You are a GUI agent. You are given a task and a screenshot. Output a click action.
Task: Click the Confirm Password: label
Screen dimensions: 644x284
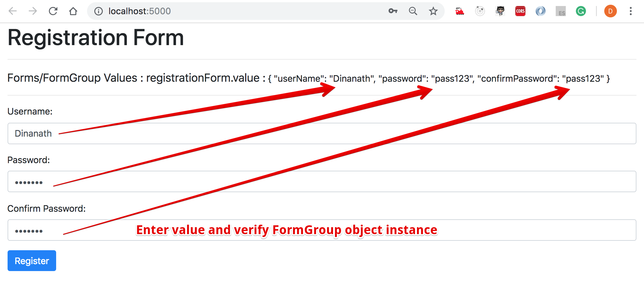tap(47, 209)
